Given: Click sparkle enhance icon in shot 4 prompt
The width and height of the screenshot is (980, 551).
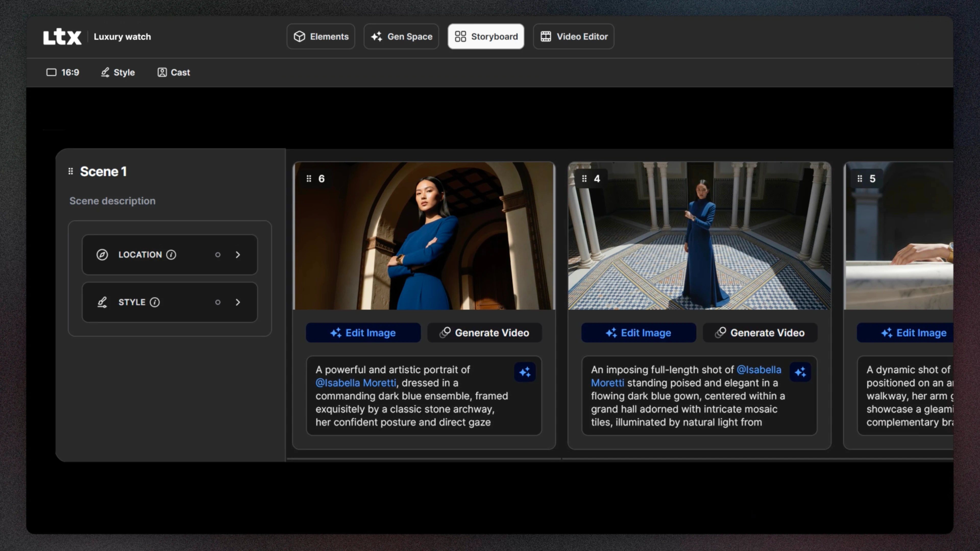Looking at the screenshot, I should click(x=800, y=372).
